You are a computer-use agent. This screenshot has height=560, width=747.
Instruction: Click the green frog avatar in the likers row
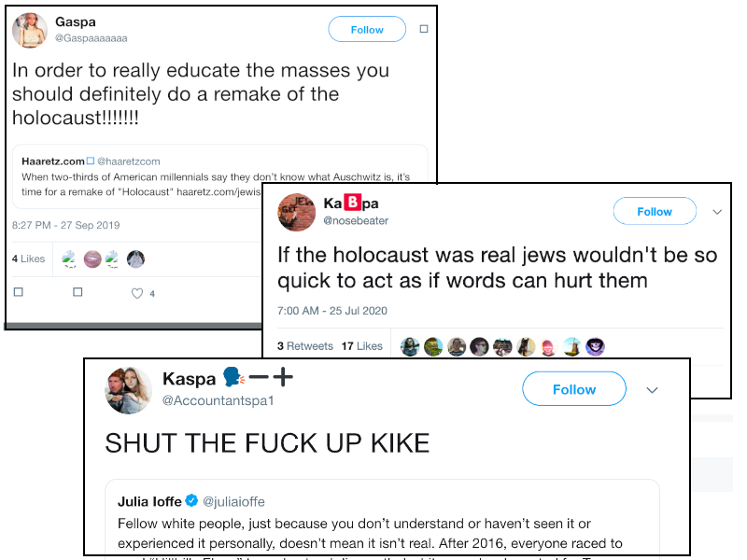click(x=433, y=346)
